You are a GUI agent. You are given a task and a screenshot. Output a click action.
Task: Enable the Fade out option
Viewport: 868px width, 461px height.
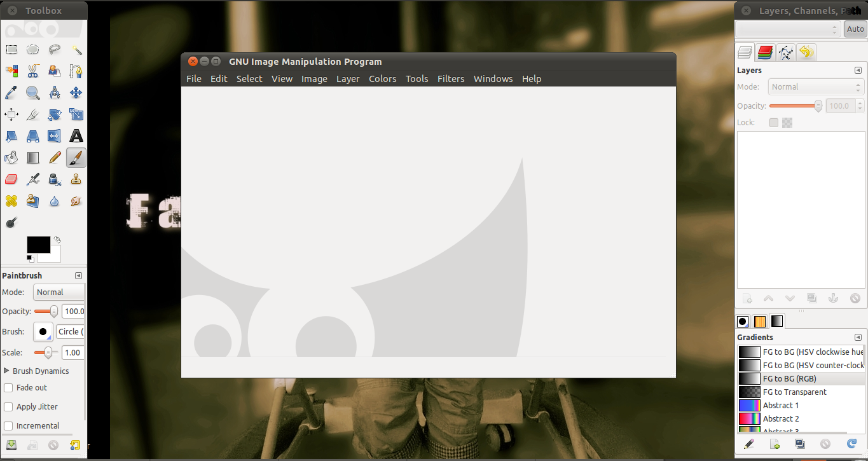pyautogui.click(x=10, y=387)
